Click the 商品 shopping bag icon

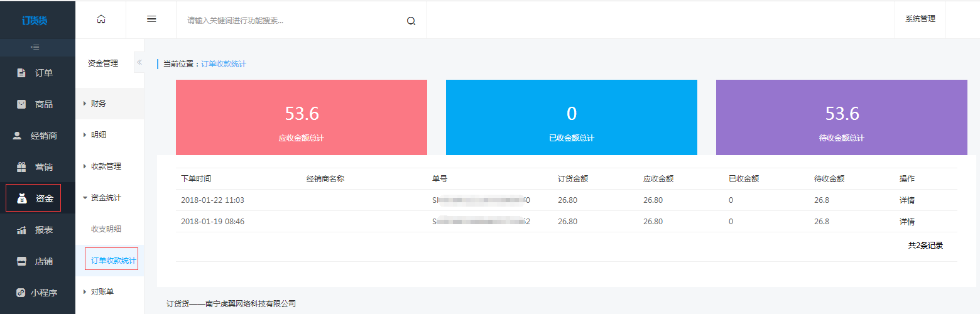pyautogui.click(x=21, y=104)
